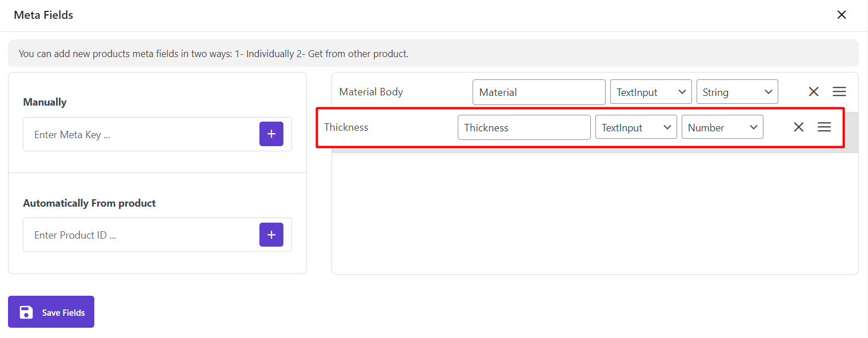This screenshot has height=338, width=868.
Task: Select the Material Body key label
Action: tap(371, 92)
